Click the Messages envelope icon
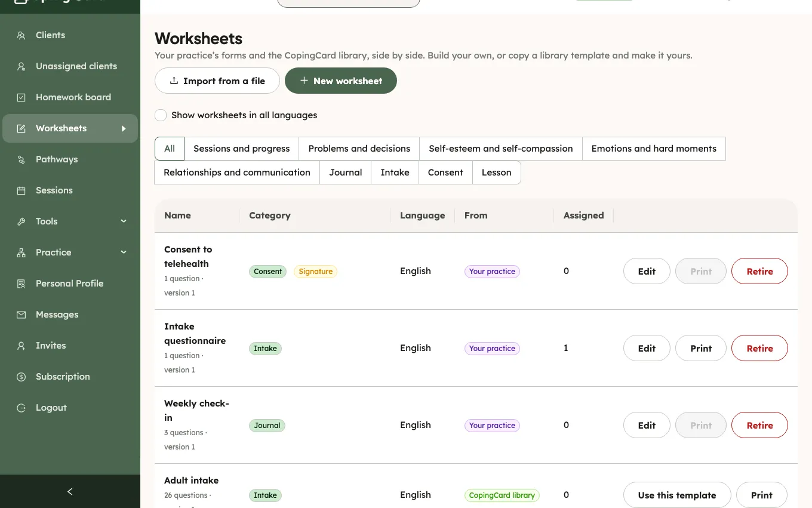Image resolution: width=812 pixels, height=508 pixels. click(21, 315)
